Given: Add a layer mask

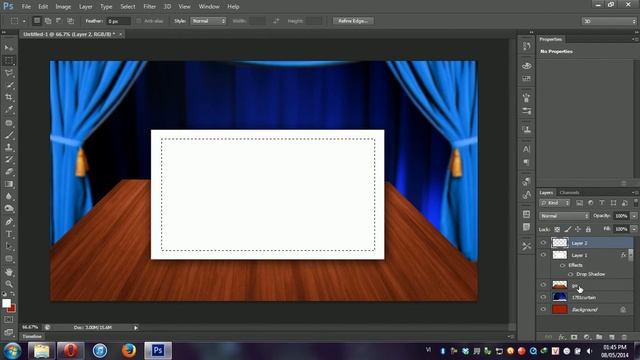Looking at the screenshot, I should (574, 337).
